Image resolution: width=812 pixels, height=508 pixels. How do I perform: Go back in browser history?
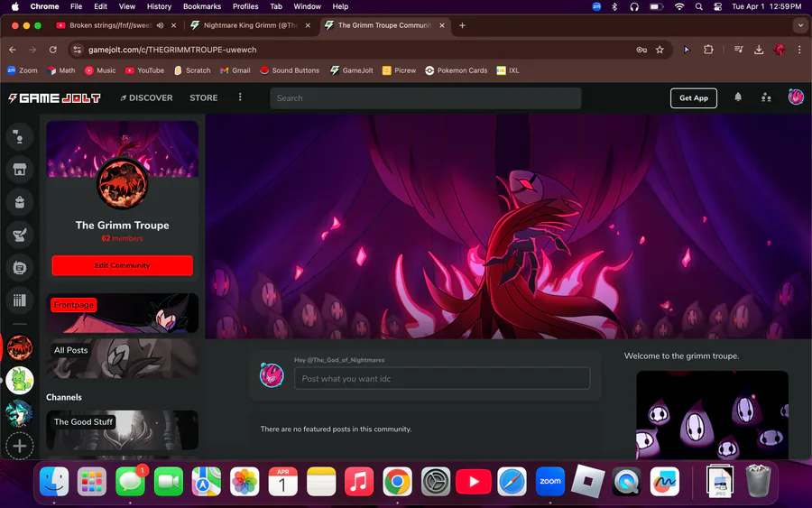tap(13, 50)
